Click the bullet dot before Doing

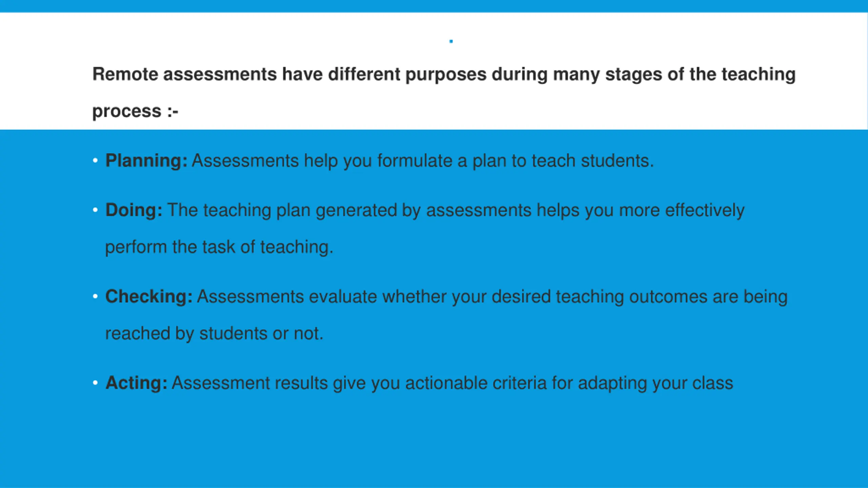[95, 210]
